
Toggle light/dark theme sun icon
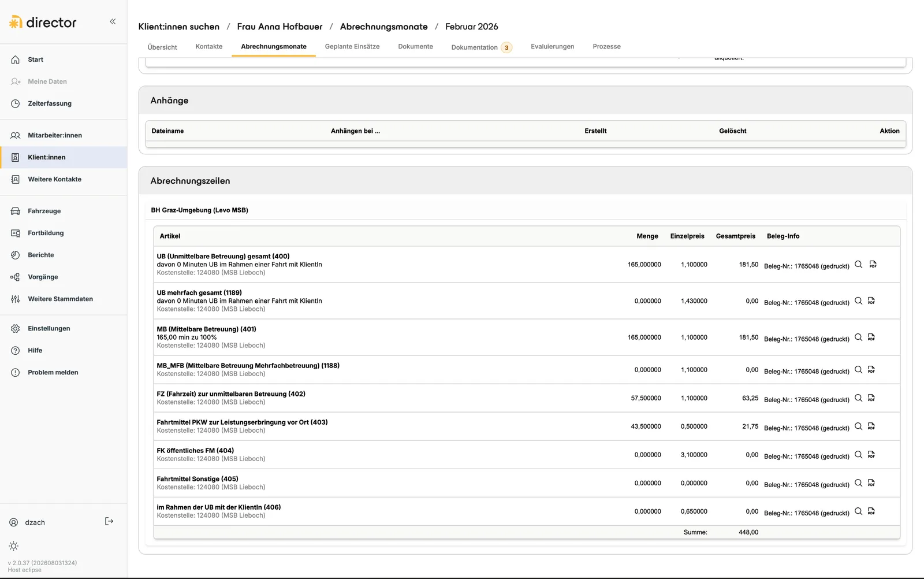(14, 546)
